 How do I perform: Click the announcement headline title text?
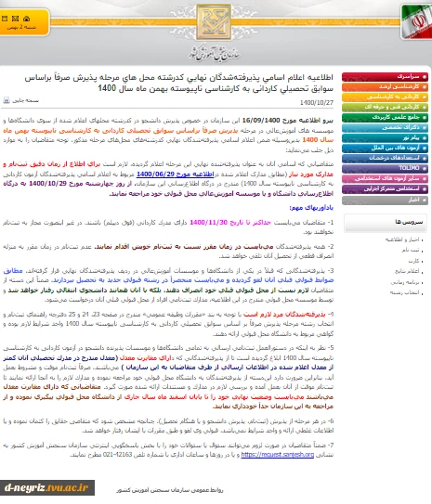click(x=179, y=83)
